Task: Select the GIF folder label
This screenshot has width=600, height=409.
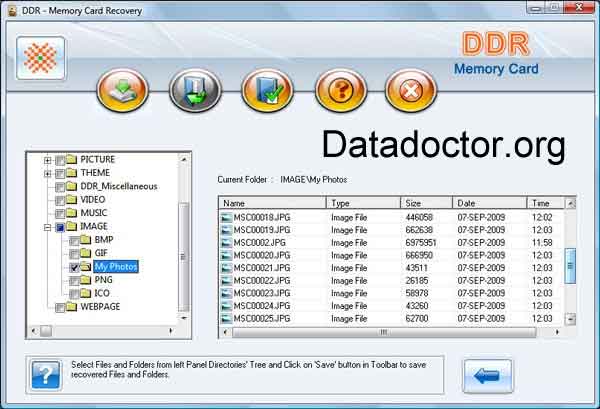Action: click(x=101, y=253)
